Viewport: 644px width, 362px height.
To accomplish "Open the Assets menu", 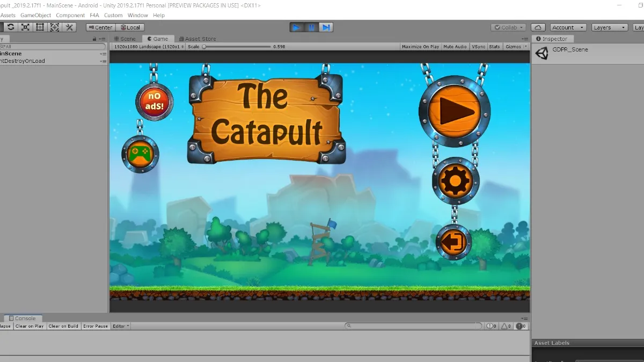I will (x=8, y=16).
